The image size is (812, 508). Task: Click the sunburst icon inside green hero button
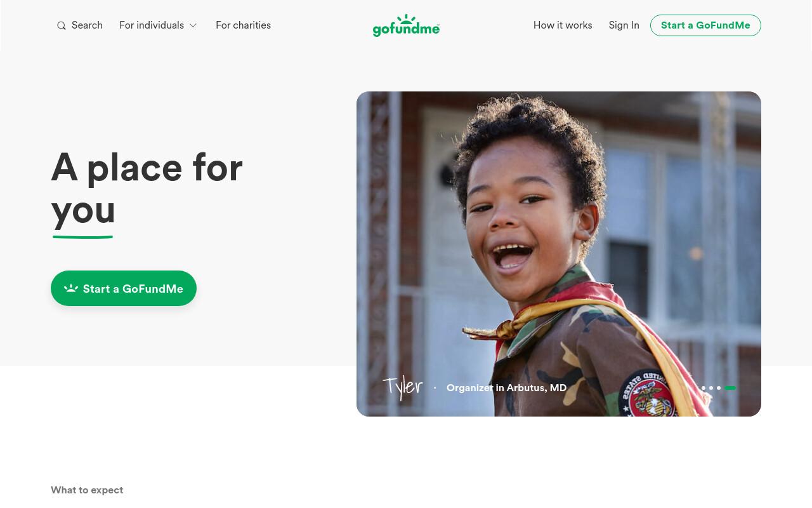[71, 288]
